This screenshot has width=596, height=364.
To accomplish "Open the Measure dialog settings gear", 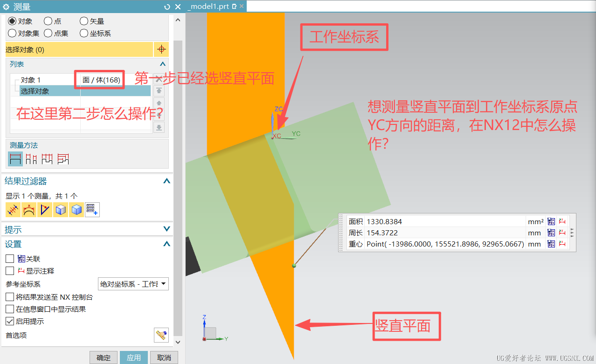I will pyautogui.click(x=6, y=7).
